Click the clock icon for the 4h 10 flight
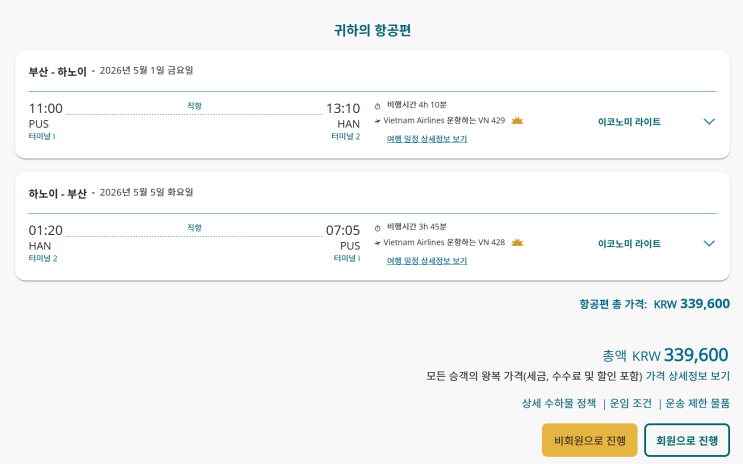 [x=378, y=105]
